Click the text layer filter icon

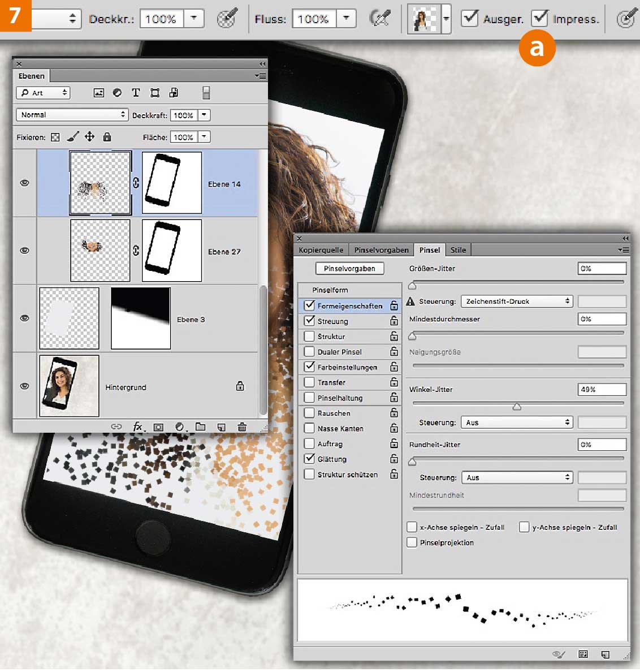[x=136, y=93]
